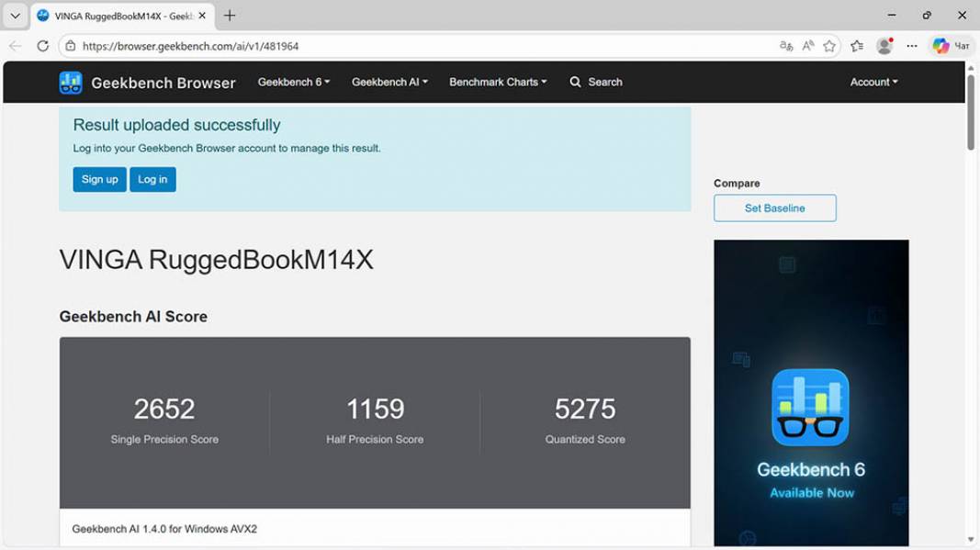Open the tab list chevron button
980x550 pixels.
click(x=15, y=16)
